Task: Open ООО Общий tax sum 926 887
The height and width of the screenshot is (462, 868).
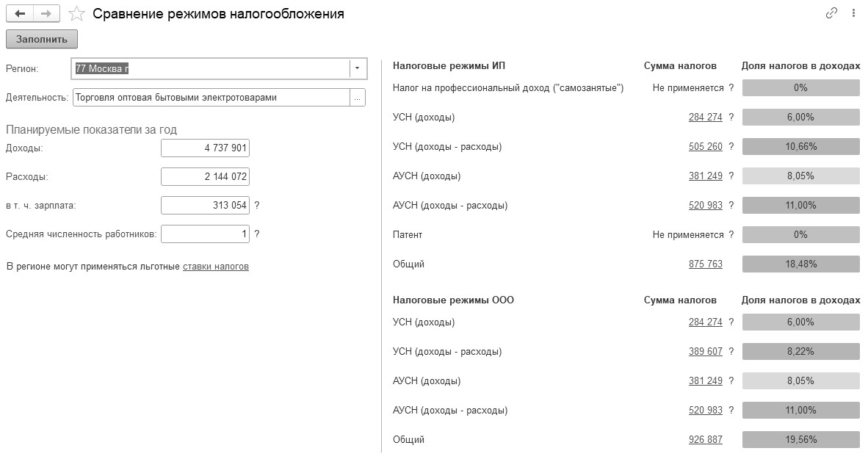Action: click(706, 440)
